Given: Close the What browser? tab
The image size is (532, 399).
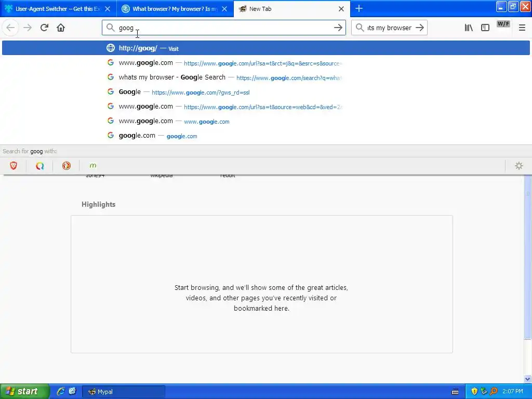Looking at the screenshot, I should coord(224,9).
